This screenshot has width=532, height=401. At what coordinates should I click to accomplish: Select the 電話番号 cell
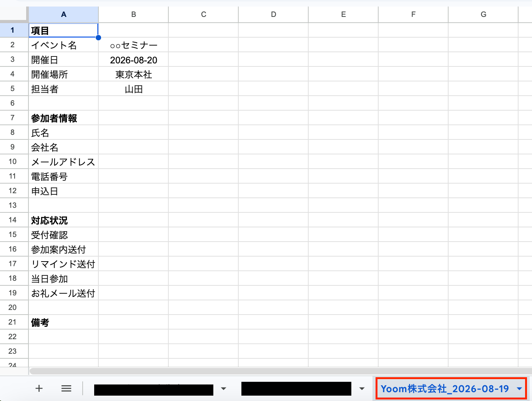(x=63, y=176)
